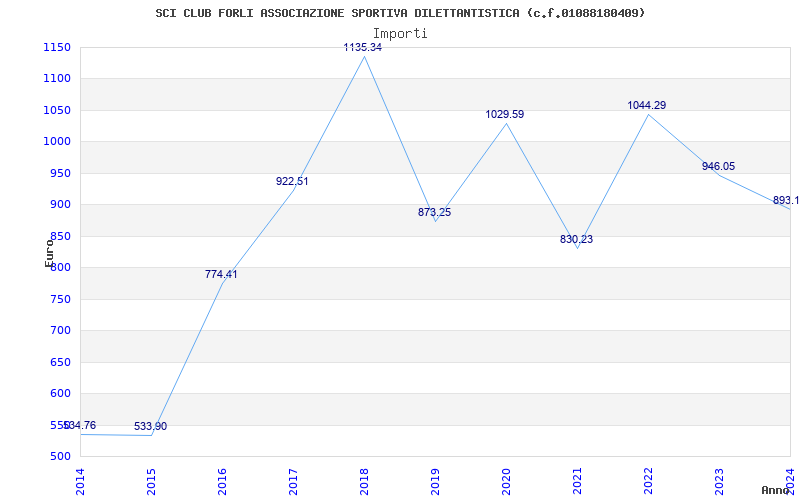This screenshot has width=800, height=500.
Task: Click the 1044.29 data label
Action: (x=646, y=106)
